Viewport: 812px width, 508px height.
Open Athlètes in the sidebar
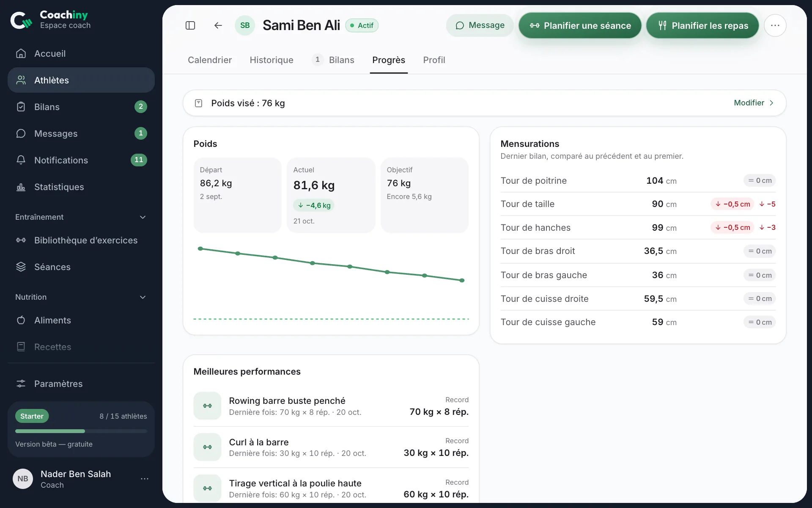point(81,80)
